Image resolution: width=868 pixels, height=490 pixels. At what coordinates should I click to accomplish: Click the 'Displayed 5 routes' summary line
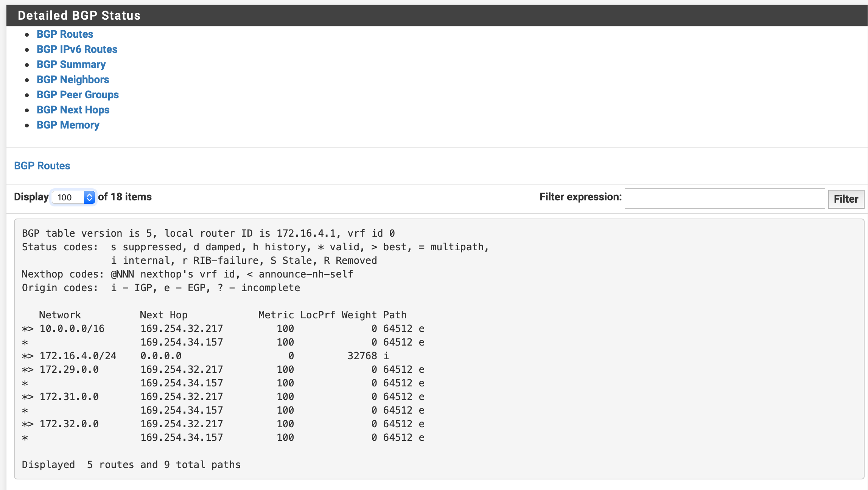[131, 465]
